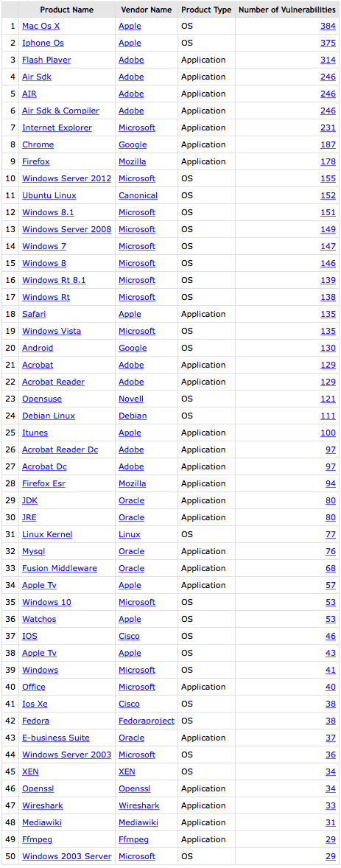Open the JRE product link
341x868 pixels.
coord(29,517)
